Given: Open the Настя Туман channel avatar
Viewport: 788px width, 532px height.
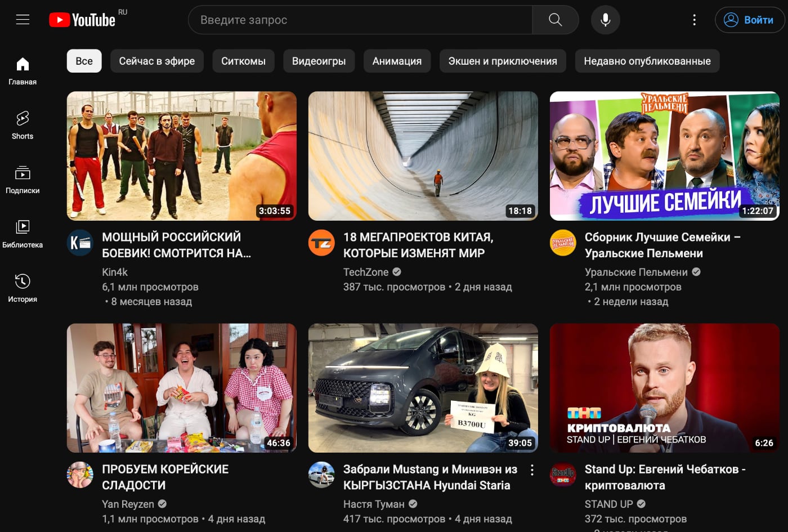Looking at the screenshot, I should [322, 475].
